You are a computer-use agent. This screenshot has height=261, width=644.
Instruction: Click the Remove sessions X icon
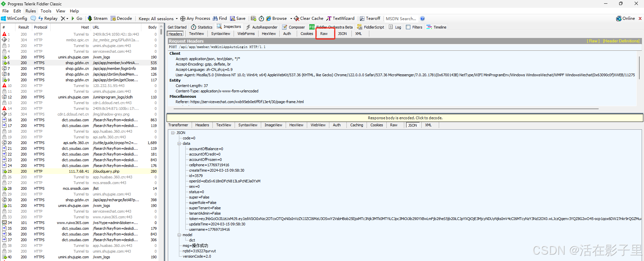click(63, 18)
